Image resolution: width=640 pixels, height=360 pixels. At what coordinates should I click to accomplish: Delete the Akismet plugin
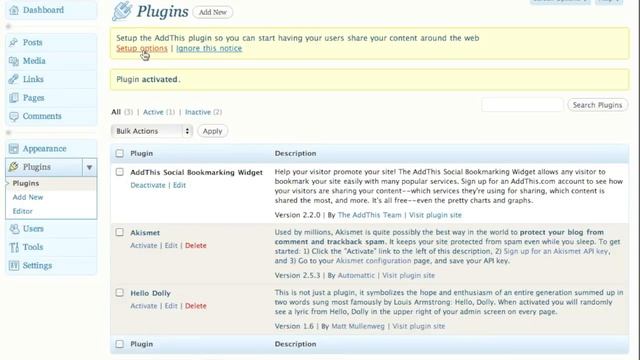pyautogui.click(x=196, y=246)
